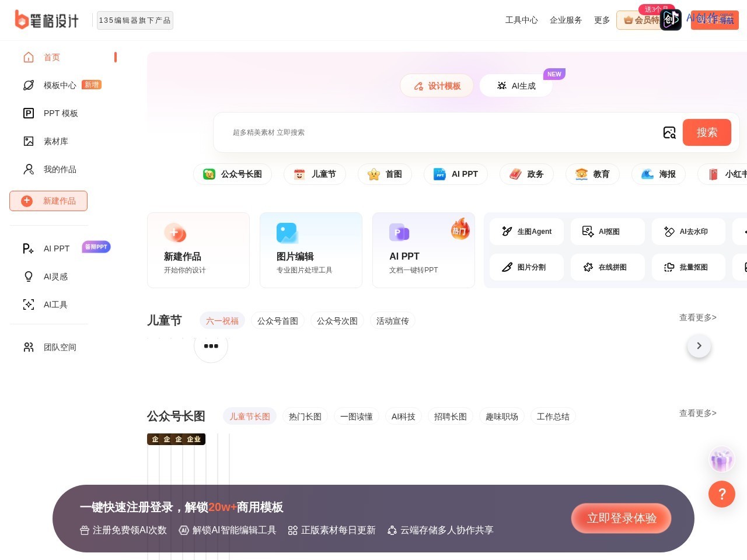Click the 立即登录体验 button
Screen dimensions: 747x560
622,518
